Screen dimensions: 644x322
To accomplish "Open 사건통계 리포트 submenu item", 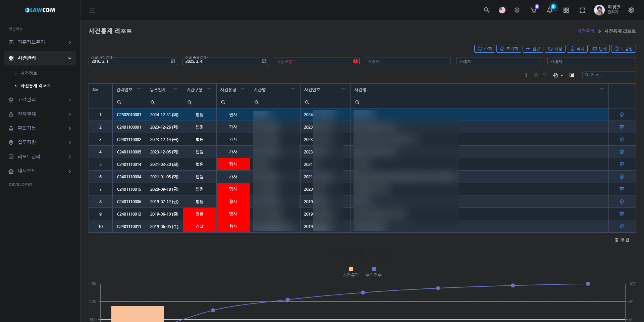I will (x=36, y=86).
